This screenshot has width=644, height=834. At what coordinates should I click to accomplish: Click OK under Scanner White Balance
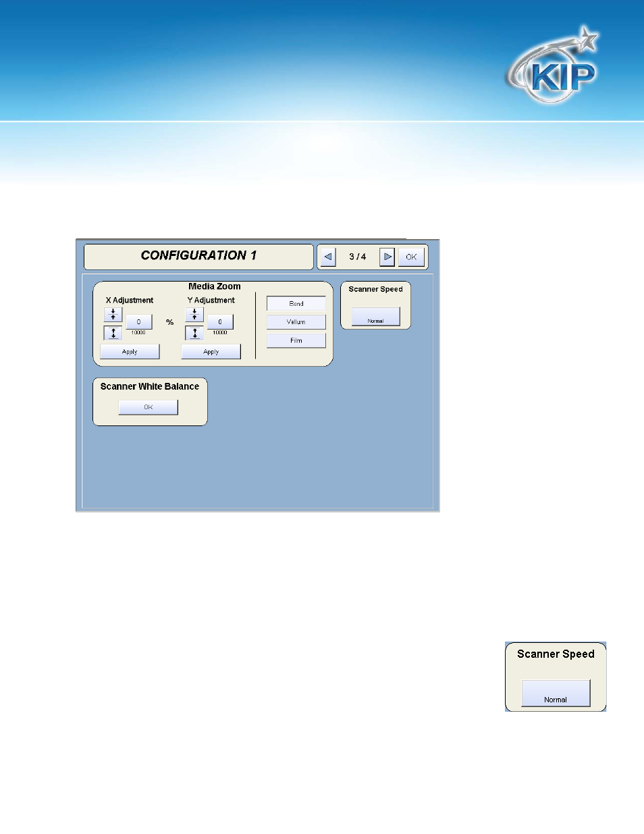(x=149, y=407)
